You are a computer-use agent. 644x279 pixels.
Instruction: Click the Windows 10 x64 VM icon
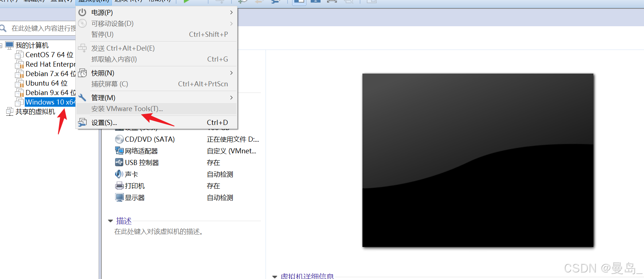[x=19, y=102]
